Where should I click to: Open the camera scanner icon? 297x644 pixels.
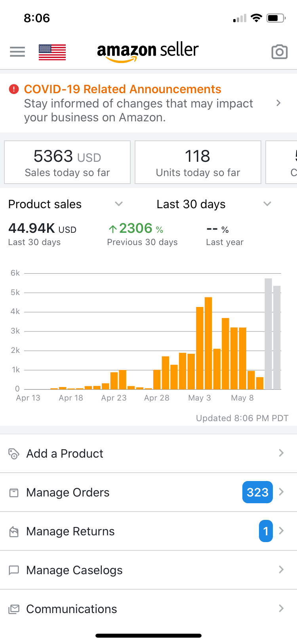click(x=279, y=52)
